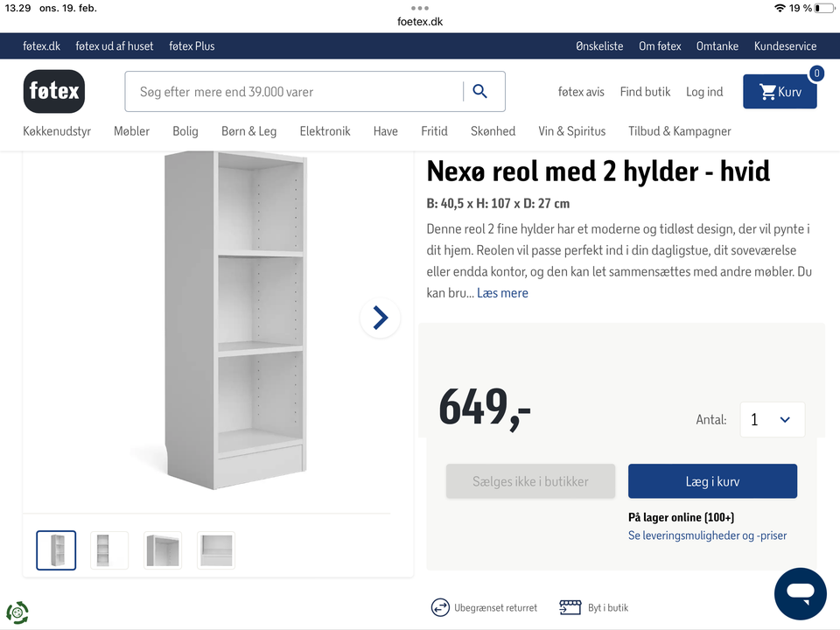Viewport: 840px width, 630px height.
Task: Expand the Antal quantity dropdown
Action: point(772,420)
